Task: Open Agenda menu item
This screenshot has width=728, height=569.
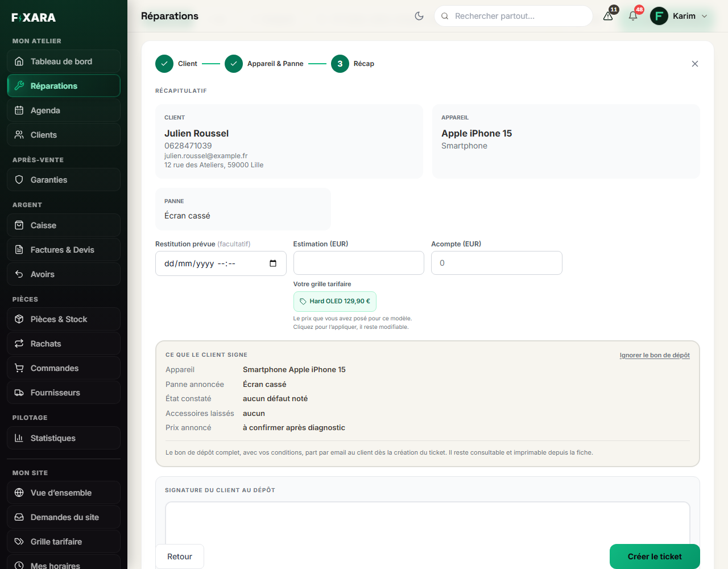Action: point(64,110)
